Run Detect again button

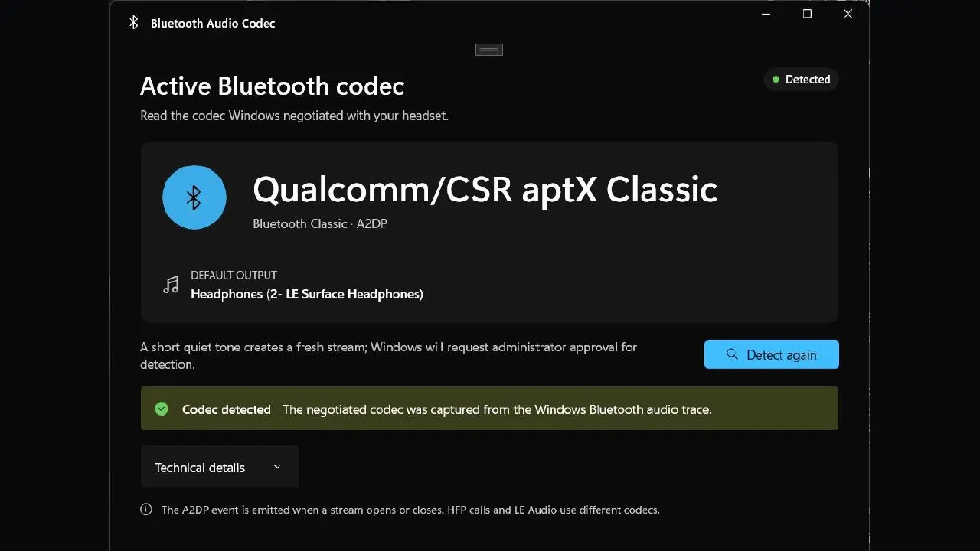coord(772,354)
